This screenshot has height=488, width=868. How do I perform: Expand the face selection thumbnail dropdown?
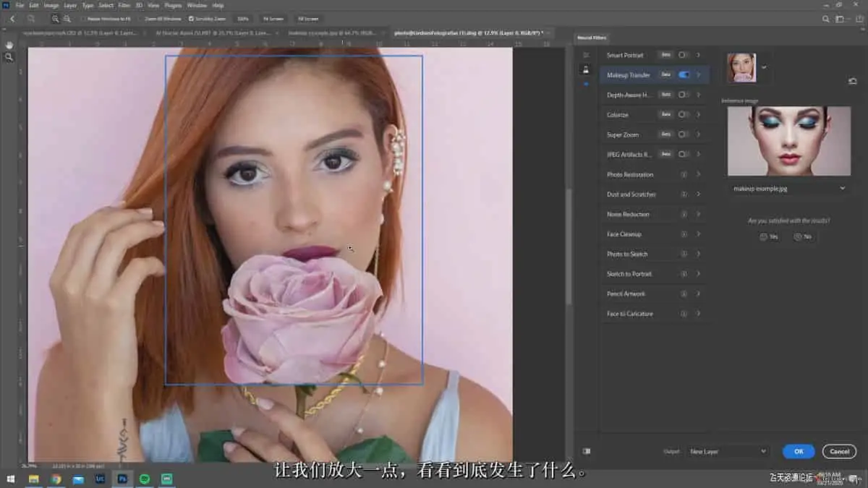[765, 68]
